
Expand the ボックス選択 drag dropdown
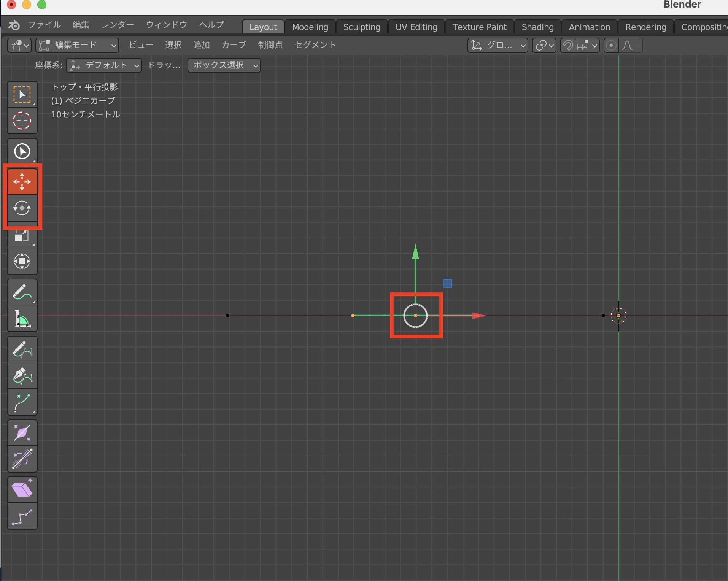[224, 65]
